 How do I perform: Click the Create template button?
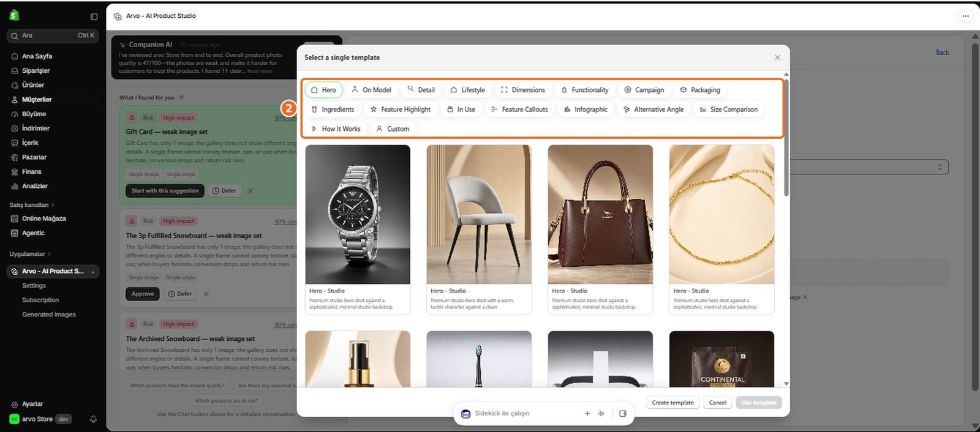coord(673,403)
